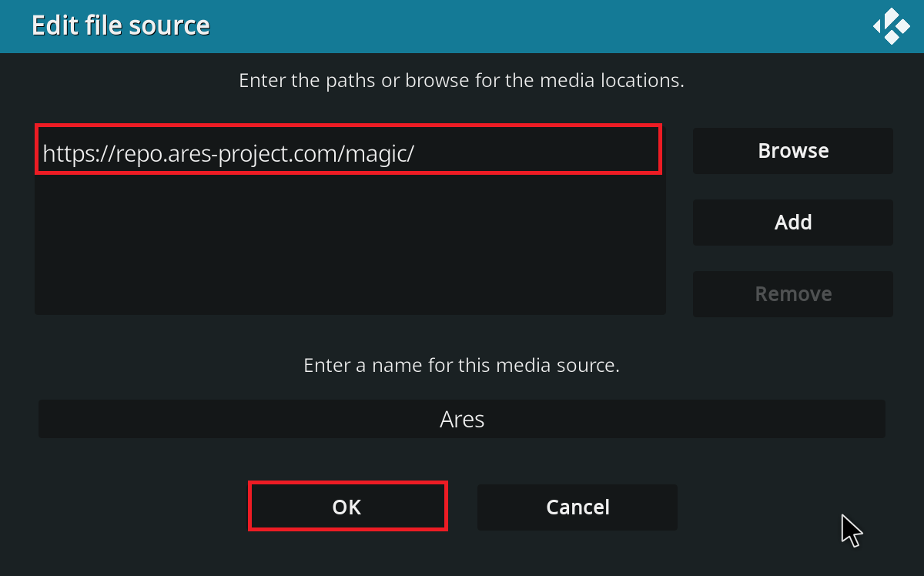Open the Browse button for media locations

[x=793, y=151]
